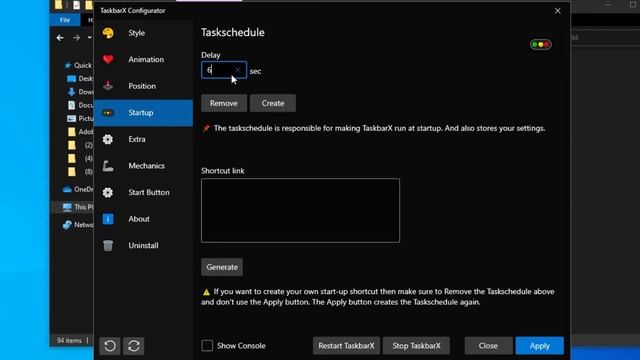Stop TaskbarX
640x360 pixels.
point(416,346)
